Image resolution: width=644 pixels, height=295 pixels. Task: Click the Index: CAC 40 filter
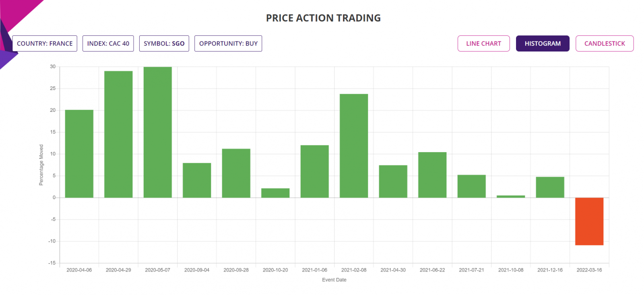[x=108, y=43]
